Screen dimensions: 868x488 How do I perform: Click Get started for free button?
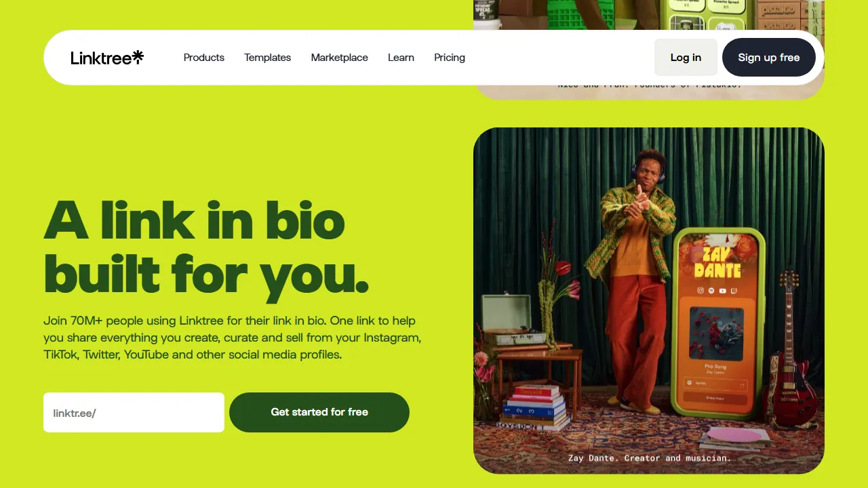click(319, 412)
